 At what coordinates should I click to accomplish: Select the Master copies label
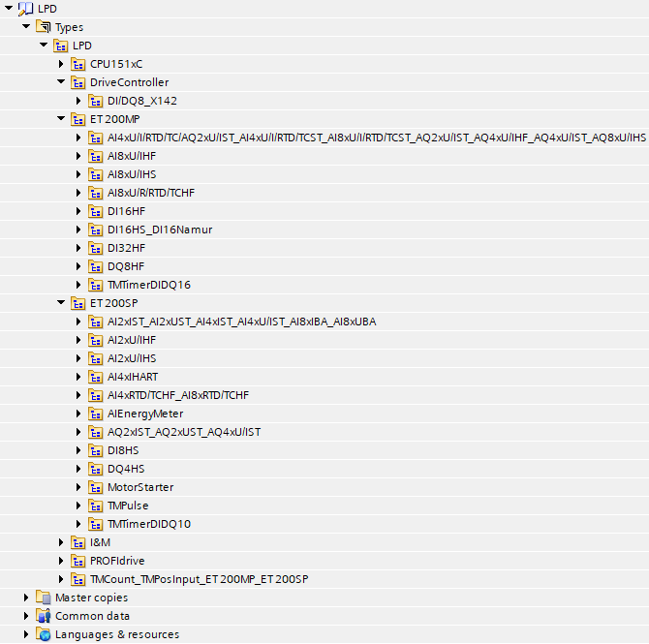pyautogui.click(x=91, y=598)
